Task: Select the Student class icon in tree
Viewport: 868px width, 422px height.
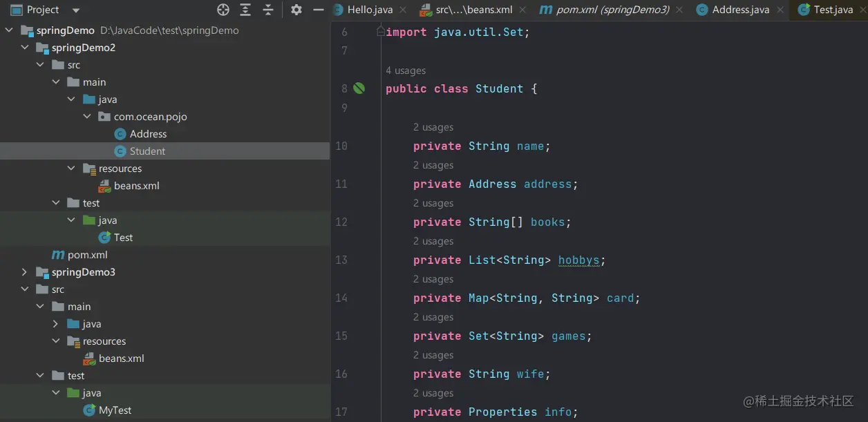Action: pyautogui.click(x=120, y=151)
